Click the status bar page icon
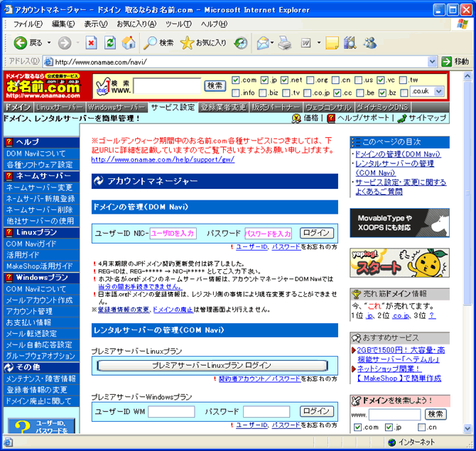Viewport: 476px width, 451px height. (9, 442)
